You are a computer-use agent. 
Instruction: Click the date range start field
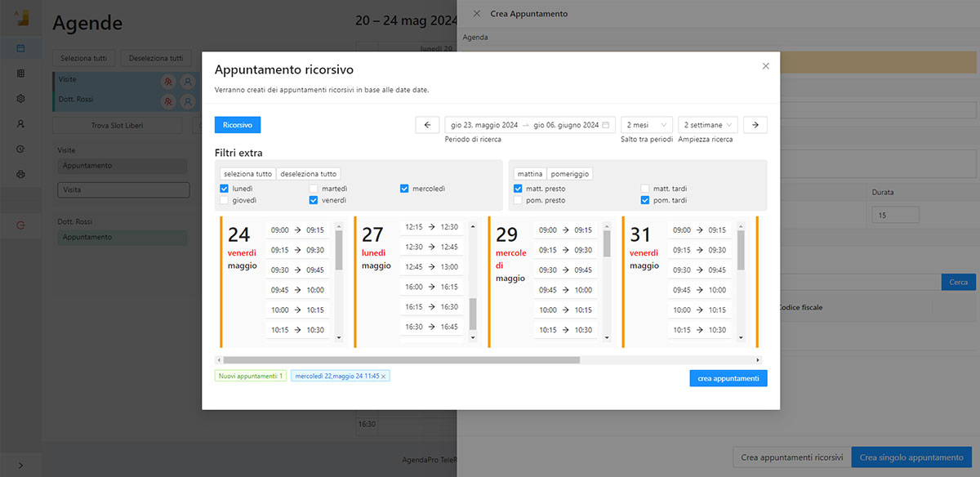point(484,125)
